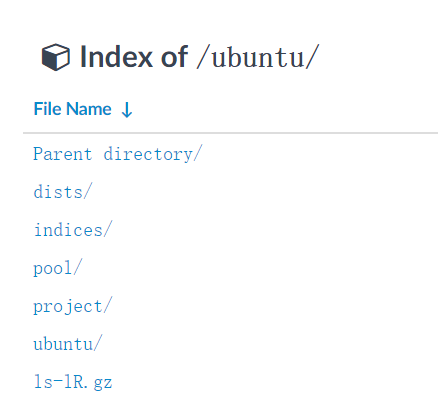Select the /ubuntu/ path in the title
The height and width of the screenshot is (403, 438).
[x=258, y=58]
